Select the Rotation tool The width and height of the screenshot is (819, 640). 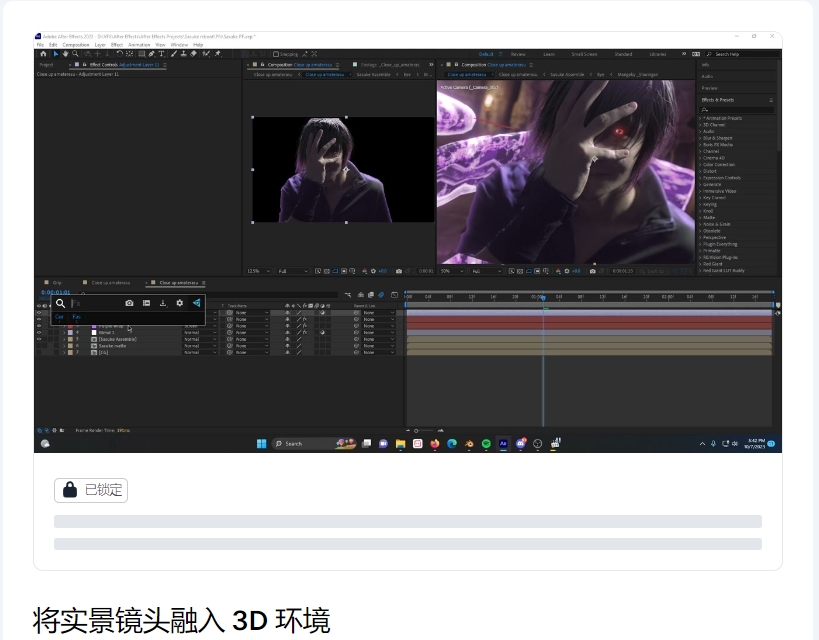[120, 54]
